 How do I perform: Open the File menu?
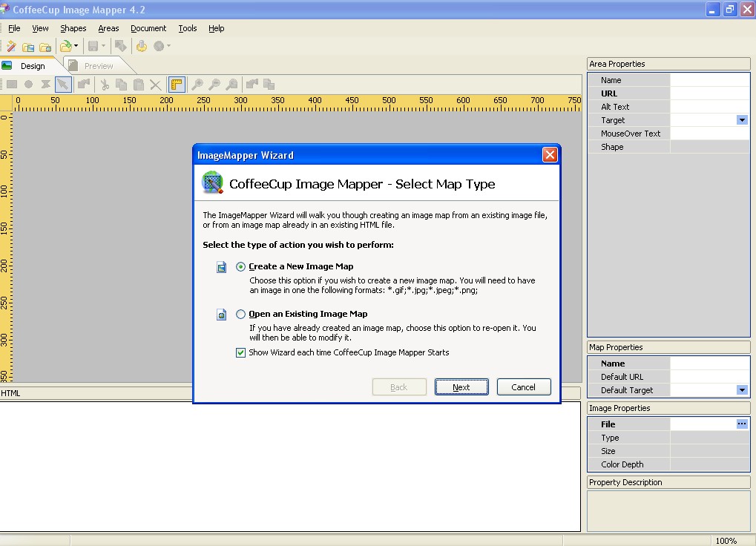coord(14,28)
